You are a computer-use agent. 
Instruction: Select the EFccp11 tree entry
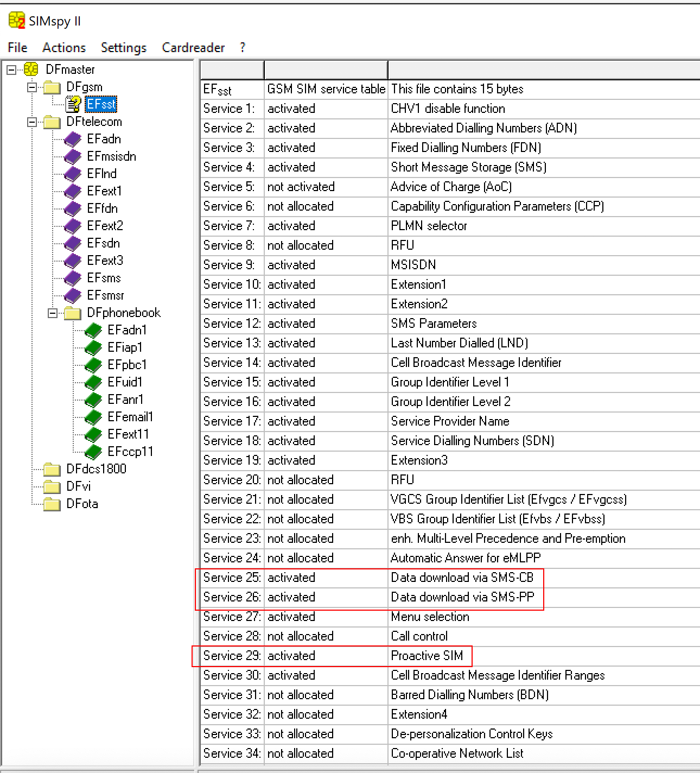pyautogui.click(x=130, y=452)
